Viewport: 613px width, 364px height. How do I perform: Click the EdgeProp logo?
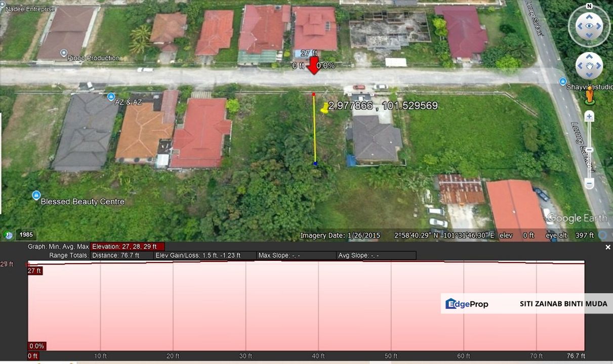(x=467, y=304)
